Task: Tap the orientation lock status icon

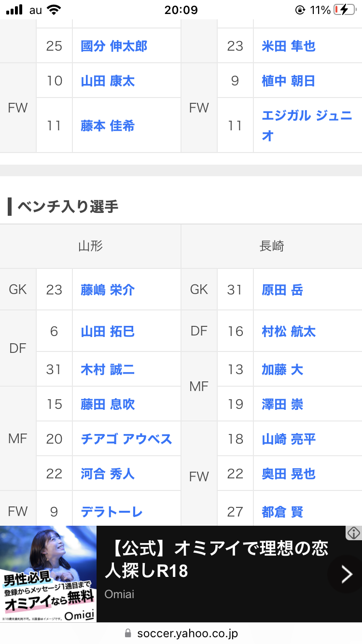Action: (x=300, y=10)
